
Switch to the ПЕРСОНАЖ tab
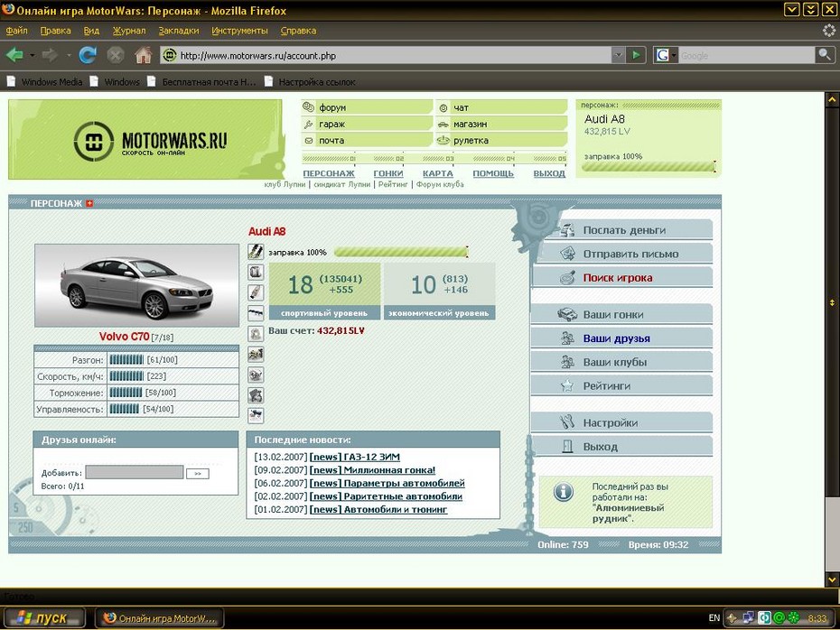click(x=329, y=173)
